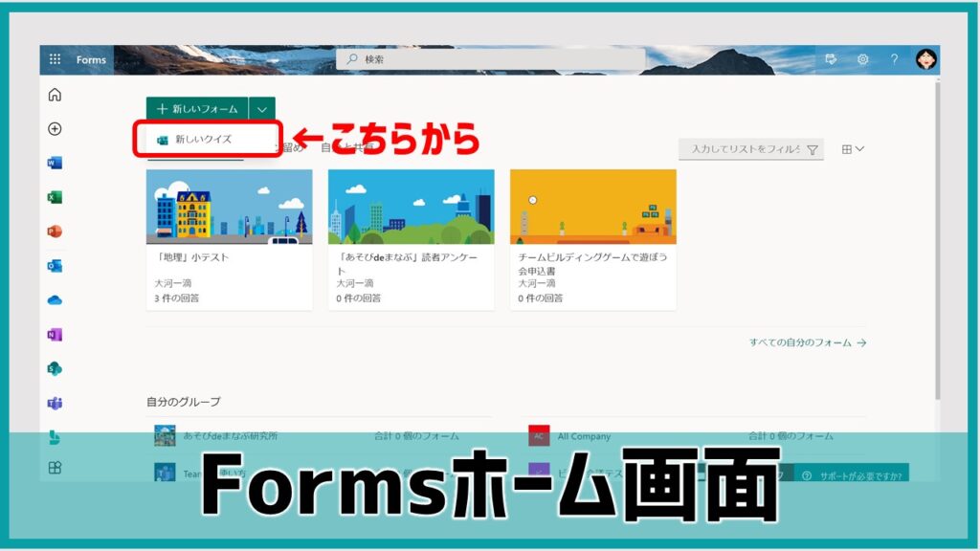
Task: Launch OneNote from the sidebar
Action: click(55, 335)
